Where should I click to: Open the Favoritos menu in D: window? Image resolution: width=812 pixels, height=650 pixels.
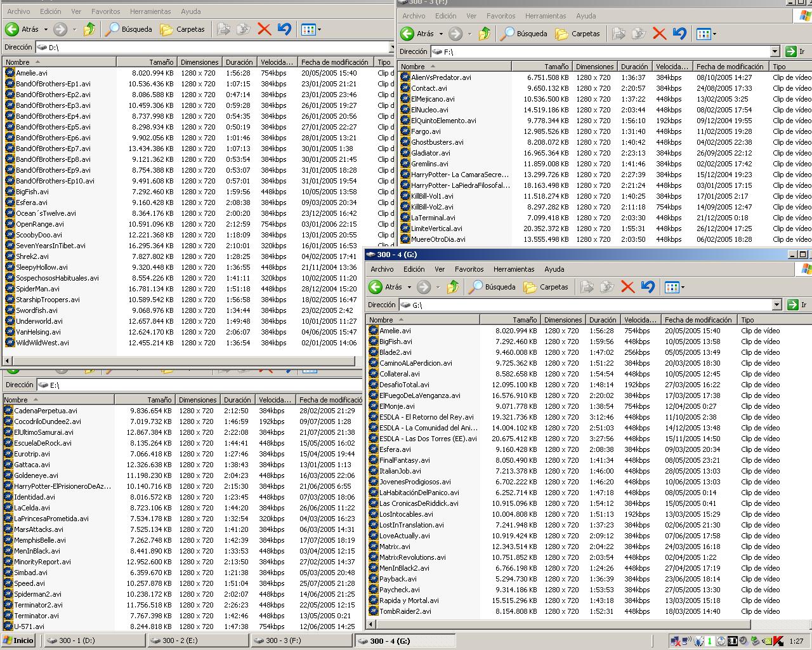105,11
